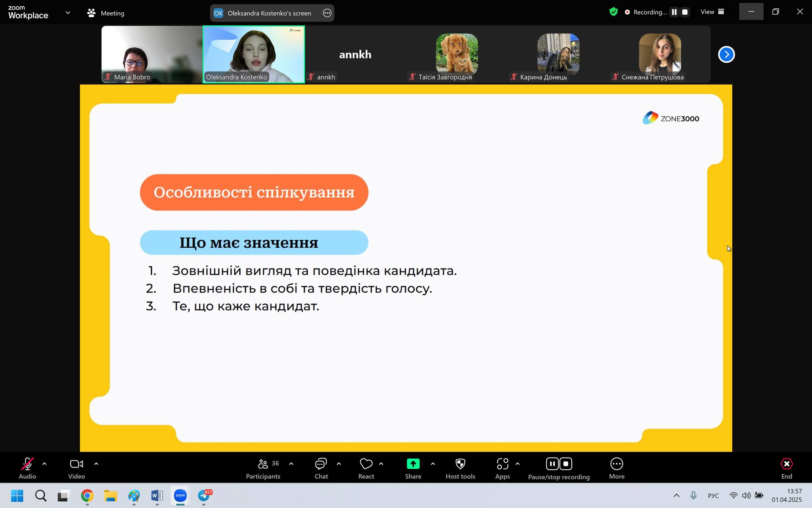Expand the Zoom Workplace dropdown chevron
This screenshot has height=508, width=812.
(68, 13)
